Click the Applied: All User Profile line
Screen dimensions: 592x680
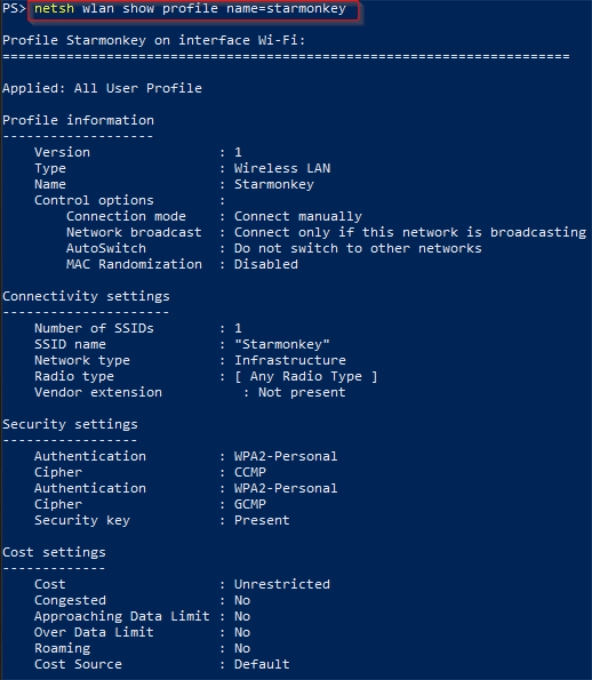(x=102, y=88)
